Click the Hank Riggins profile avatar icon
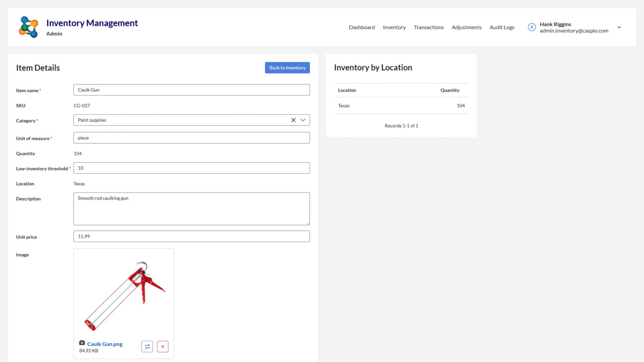 tap(532, 27)
